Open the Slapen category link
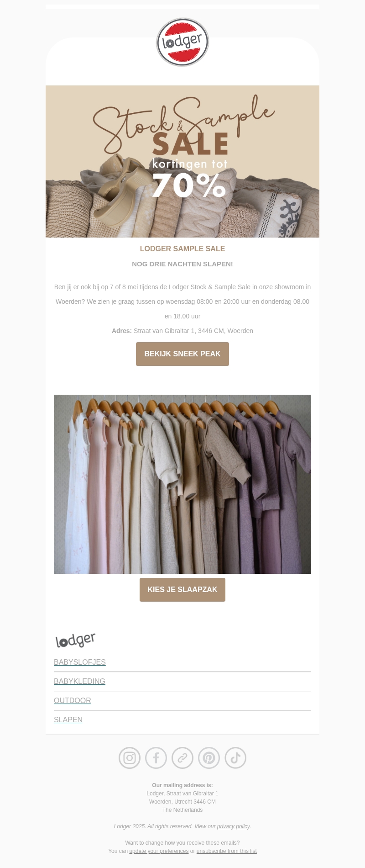Screen dimensions: 365x868 [x=68, y=720]
